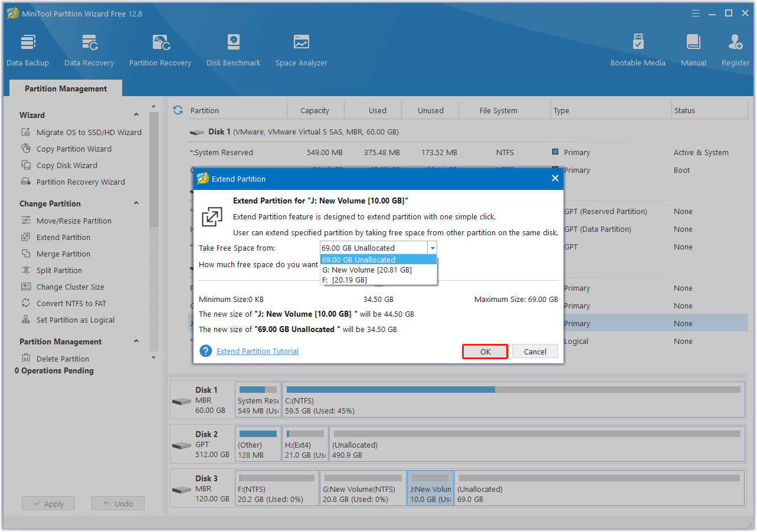Screen dimensions: 757x532
Task: Select Split Partition
Action: tap(51, 270)
